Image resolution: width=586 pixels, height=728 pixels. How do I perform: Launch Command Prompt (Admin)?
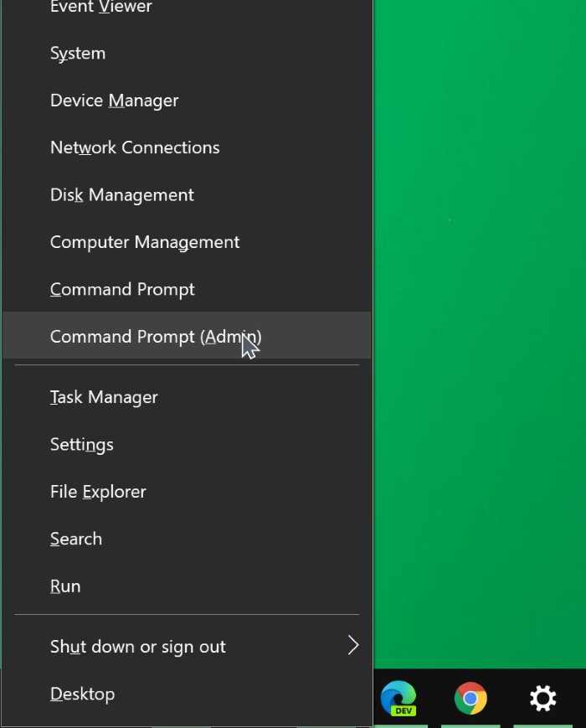click(187, 336)
